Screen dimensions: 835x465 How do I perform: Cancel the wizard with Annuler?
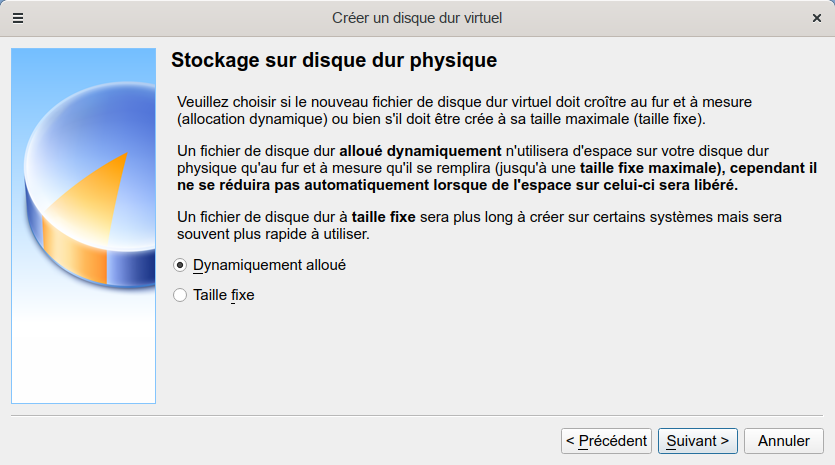pyautogui.click(x=784, y=440)
